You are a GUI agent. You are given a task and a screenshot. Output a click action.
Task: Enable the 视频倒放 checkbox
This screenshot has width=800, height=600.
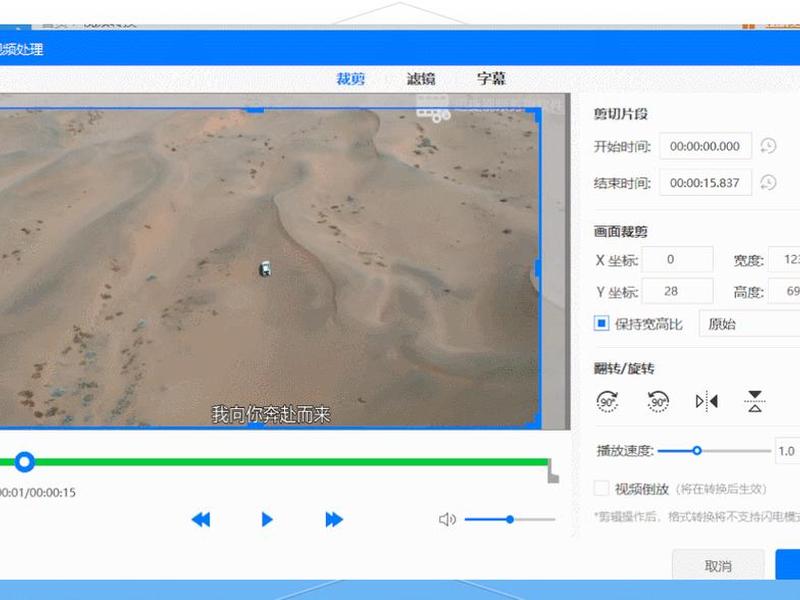602,488
